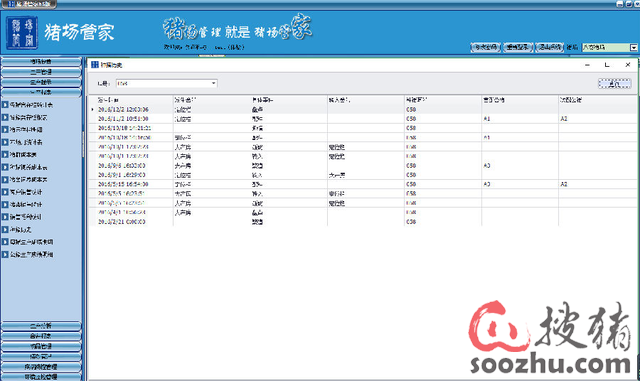640x381 pixels.
Task: Open the topmost sidebar accordion section
Action: coord(41,62)
